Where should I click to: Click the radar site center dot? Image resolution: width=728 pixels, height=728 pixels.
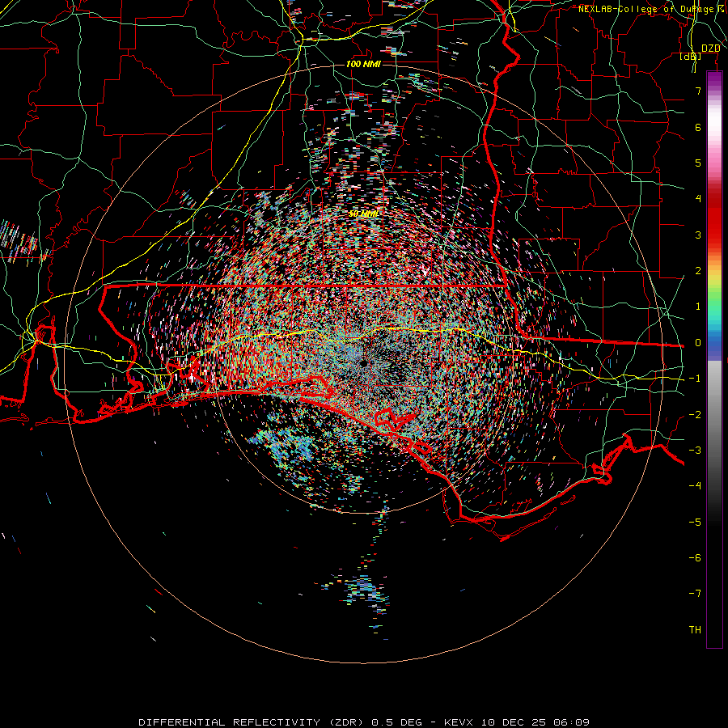pos(363,363)
